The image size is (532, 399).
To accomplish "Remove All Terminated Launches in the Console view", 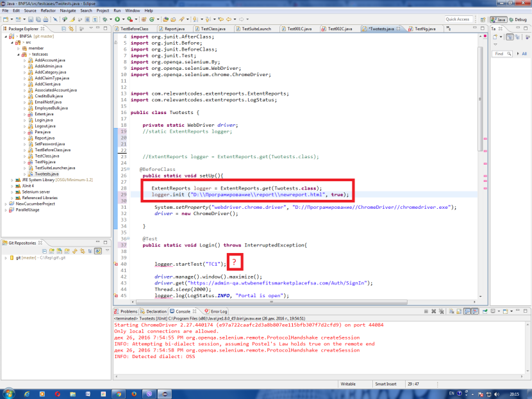I will click(441, 312).
